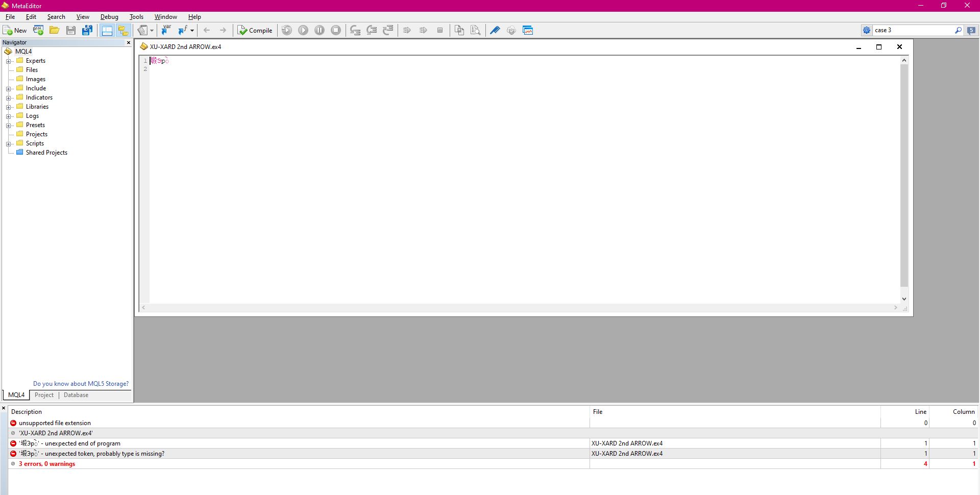Open the Edit menu
The image size is (980, 495).
point(31,17)
